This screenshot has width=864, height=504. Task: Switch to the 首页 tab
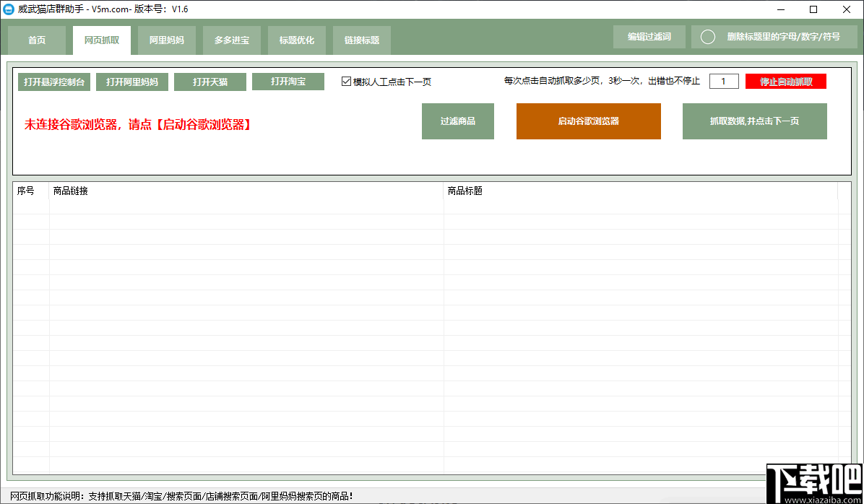point(37,40)
